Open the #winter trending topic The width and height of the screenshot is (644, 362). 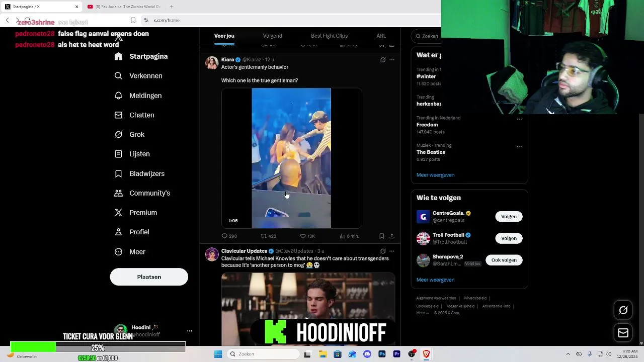pos(426,76)
